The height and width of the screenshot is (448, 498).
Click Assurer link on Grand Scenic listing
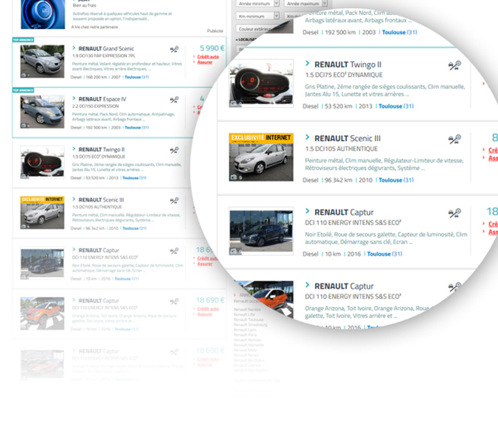pos(205,63)
